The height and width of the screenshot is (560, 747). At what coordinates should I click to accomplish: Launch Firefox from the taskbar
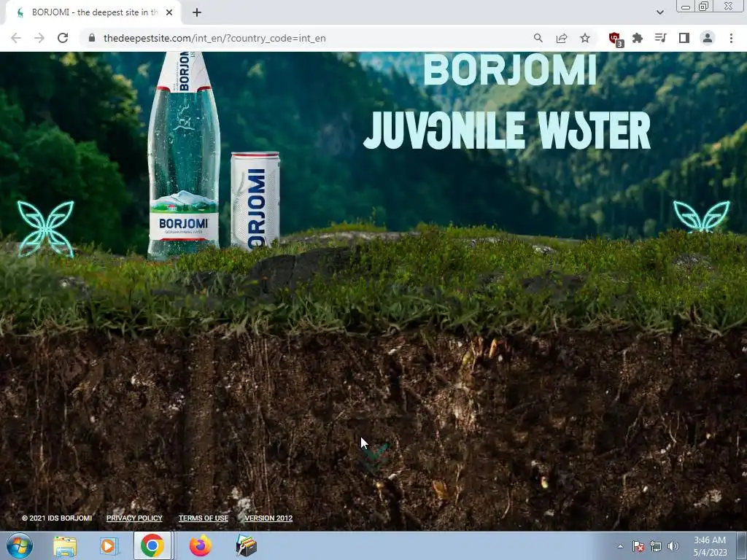click(x=201, y=546)
